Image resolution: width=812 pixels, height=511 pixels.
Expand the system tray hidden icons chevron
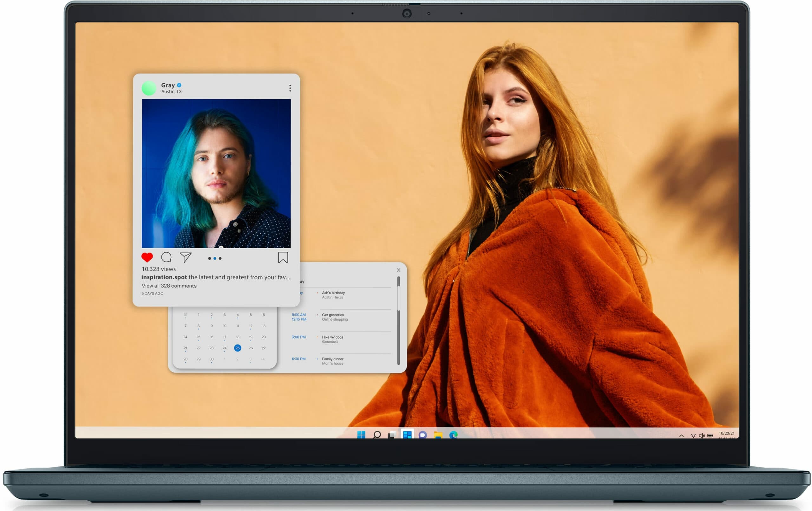pos(682,436)
